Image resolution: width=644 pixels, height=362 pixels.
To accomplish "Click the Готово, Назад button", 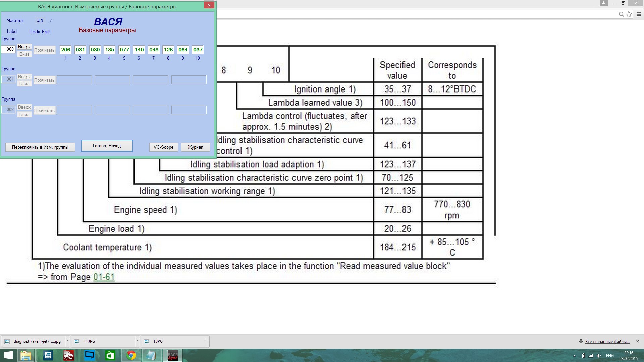I will pyautogui.click(x=107, y=146).
